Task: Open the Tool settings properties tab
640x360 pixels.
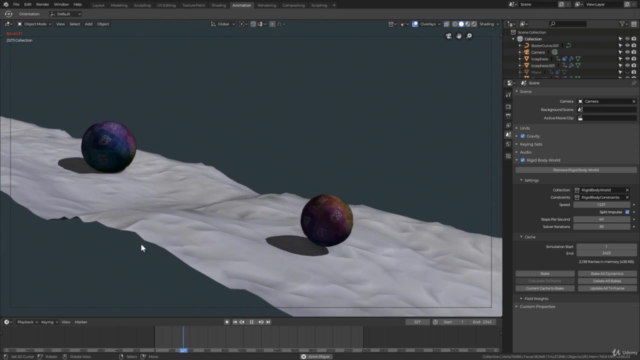Action: point(508,95)
